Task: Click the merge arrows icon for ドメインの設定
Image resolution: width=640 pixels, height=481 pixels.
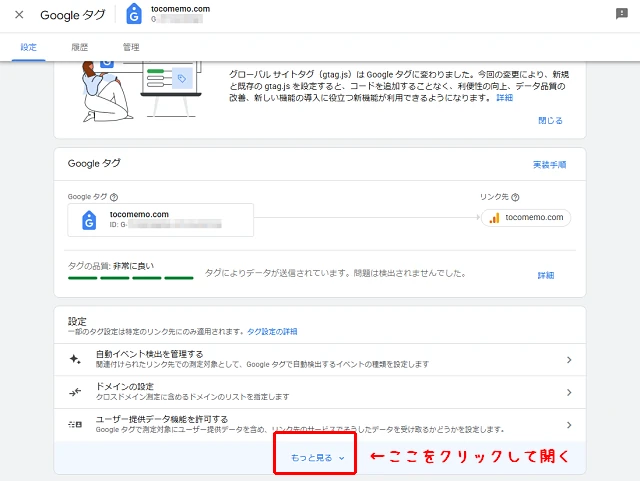Action: tap(75, 392)
